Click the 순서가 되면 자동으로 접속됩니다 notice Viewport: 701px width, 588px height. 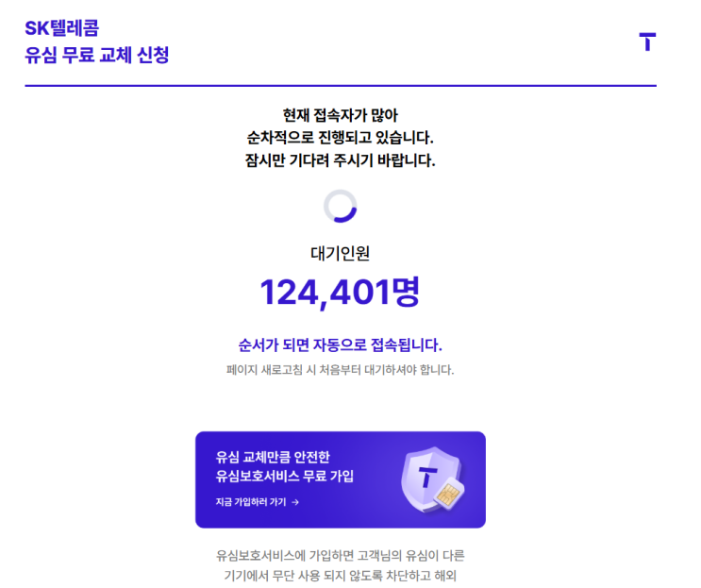pyautogui.click(x=340, y=344)
